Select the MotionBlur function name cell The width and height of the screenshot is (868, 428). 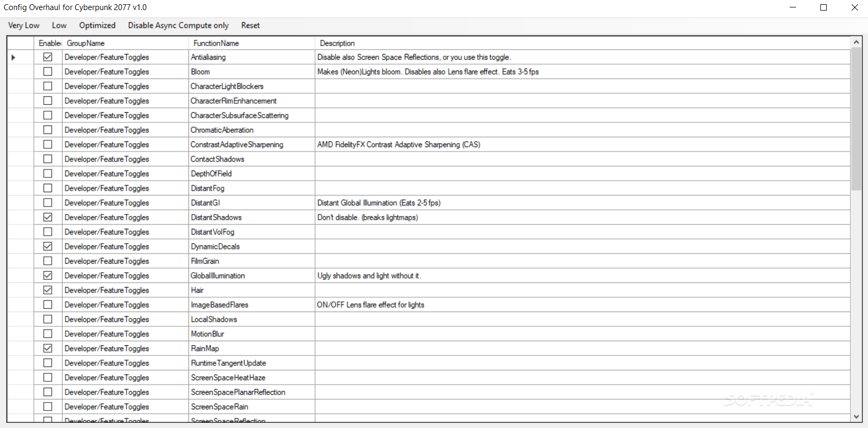(x=251, y=334)
